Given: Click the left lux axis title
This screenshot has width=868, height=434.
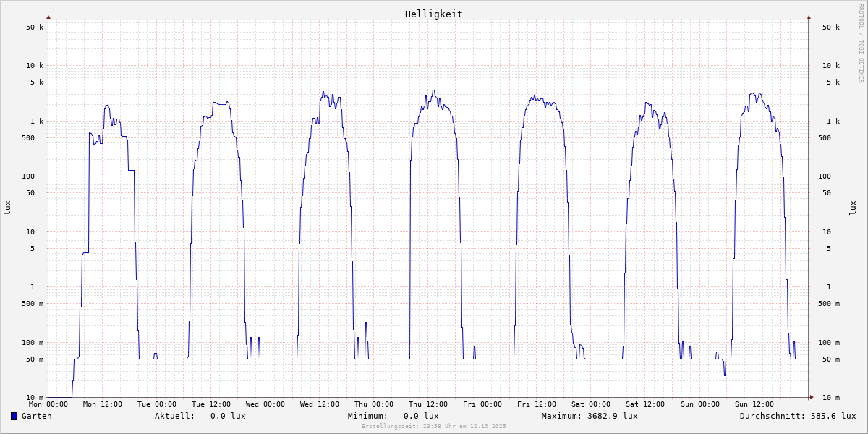Looking at the screenshot, I should 7,208.
